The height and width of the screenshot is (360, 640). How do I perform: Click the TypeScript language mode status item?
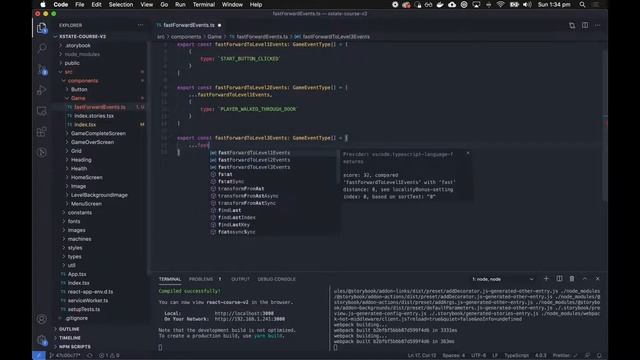pyautogui.click(x=516, y=356)
